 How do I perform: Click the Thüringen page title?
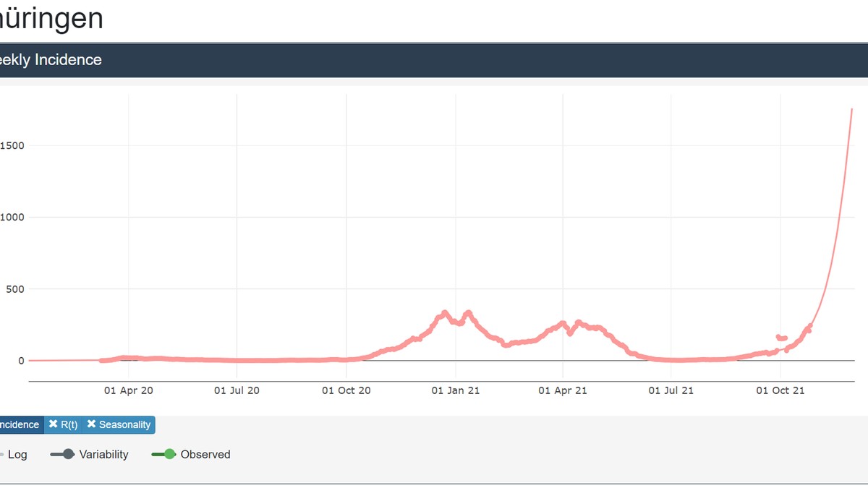tap(51, 19)
